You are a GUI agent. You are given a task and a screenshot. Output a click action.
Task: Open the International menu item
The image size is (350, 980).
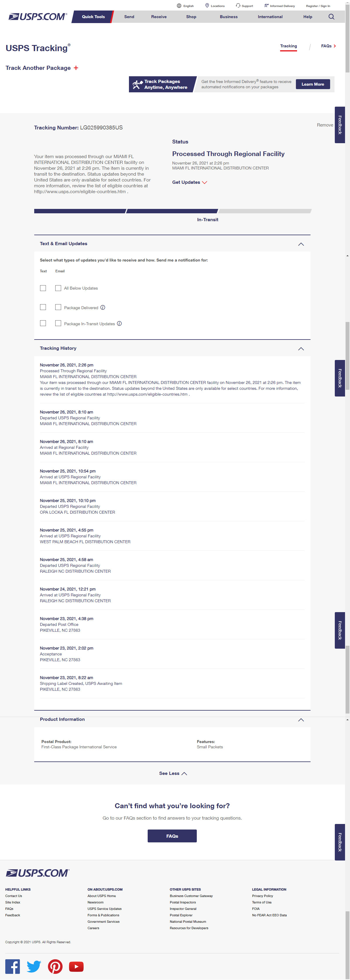(270, 17)
